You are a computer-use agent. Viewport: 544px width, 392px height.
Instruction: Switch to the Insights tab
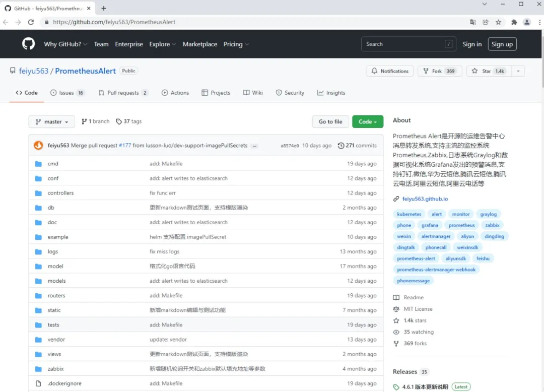tap(331, 93)
